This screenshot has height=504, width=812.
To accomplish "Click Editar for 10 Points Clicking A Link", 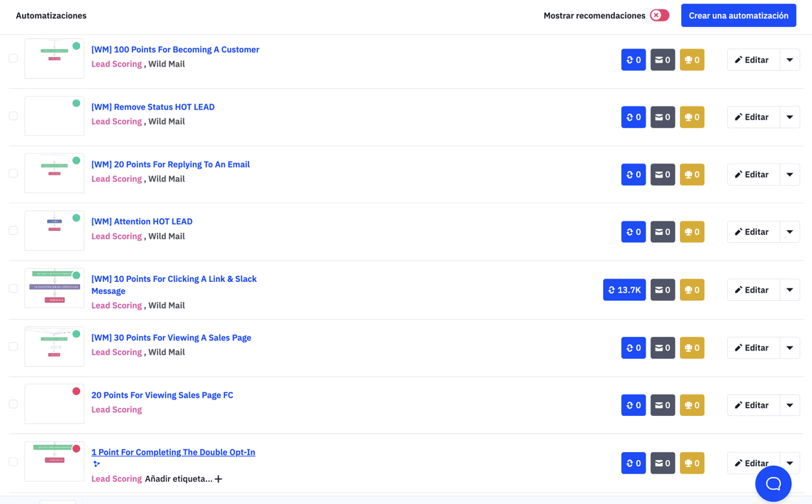I will click(753, 290).
